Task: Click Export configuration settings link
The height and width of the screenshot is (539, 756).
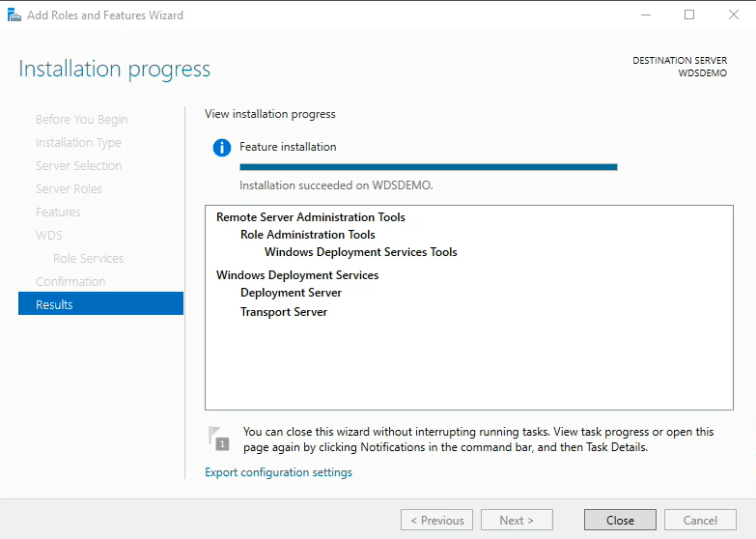Action: tap(278, 472)
